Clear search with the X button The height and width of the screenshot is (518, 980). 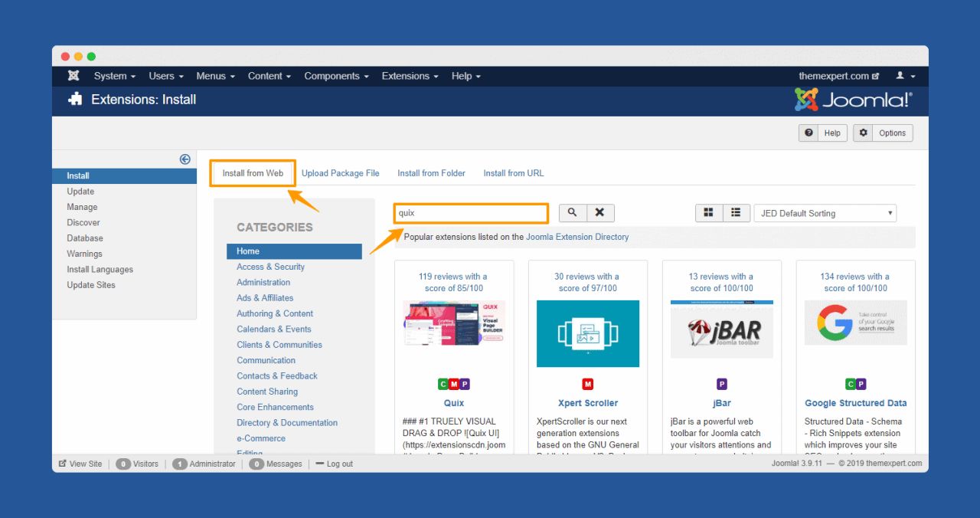(x=600, y=213)
